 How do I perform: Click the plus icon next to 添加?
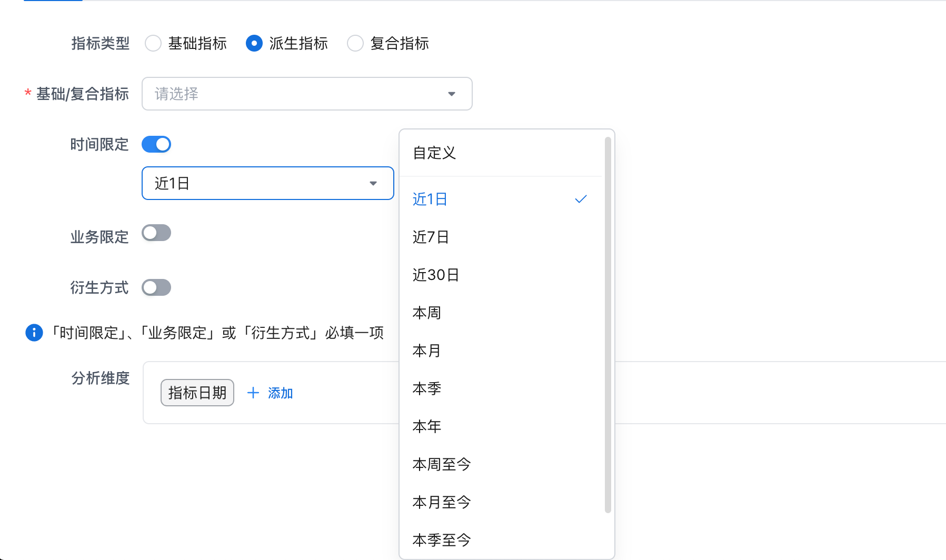tap(253, 393)
